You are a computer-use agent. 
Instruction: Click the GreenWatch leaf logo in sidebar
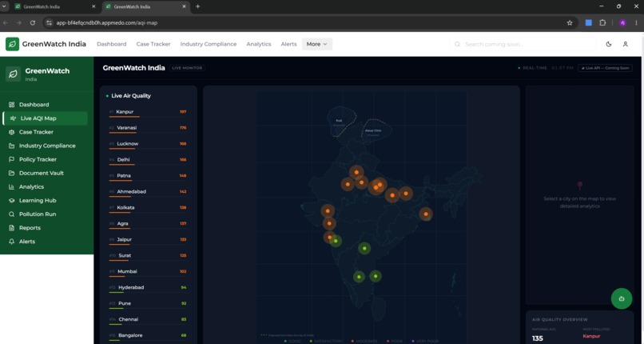click(13, 74)
